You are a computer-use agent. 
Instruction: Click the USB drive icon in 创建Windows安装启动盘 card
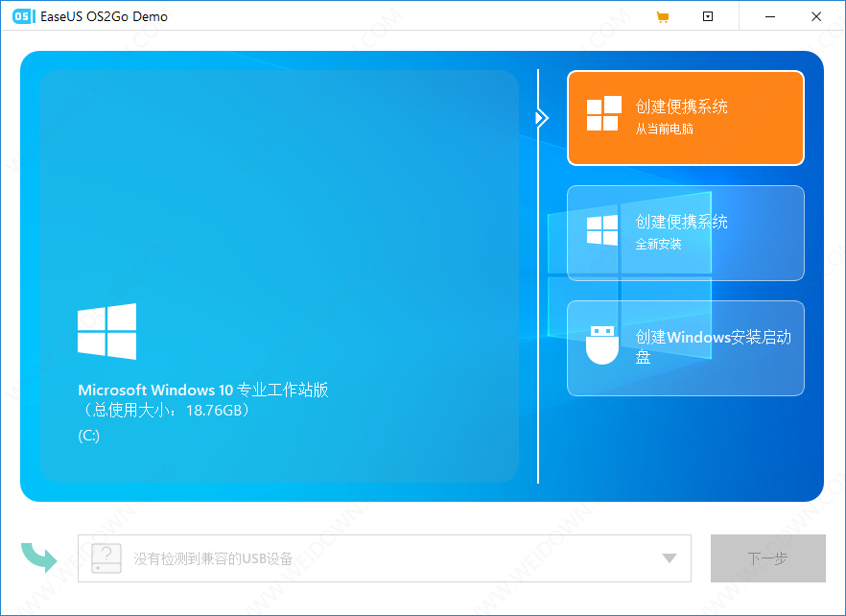602,345
